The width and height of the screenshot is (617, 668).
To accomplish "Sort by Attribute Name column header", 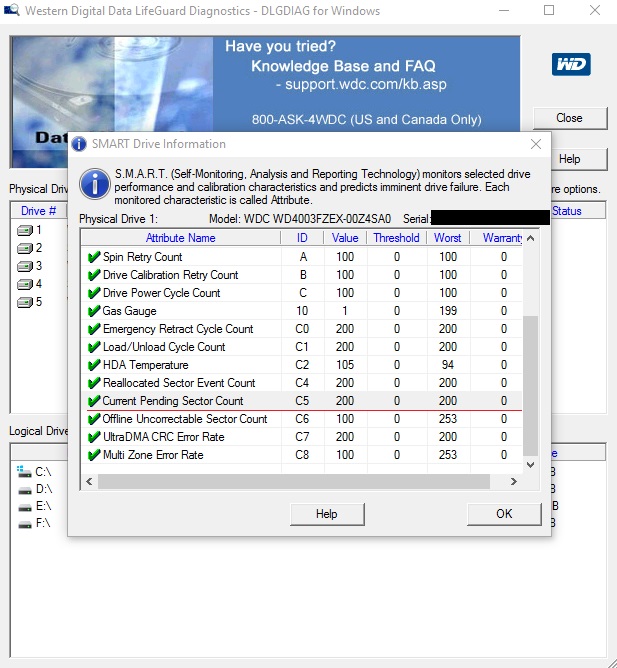I will pos(180,238).
